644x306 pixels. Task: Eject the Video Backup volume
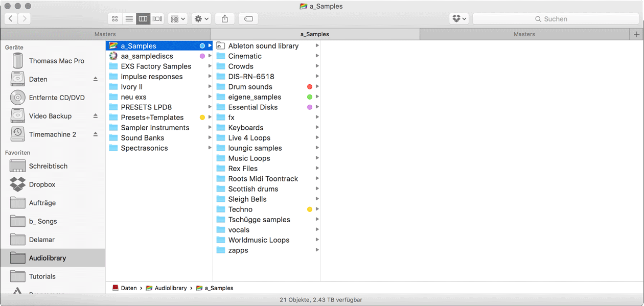tap(96, 116)
